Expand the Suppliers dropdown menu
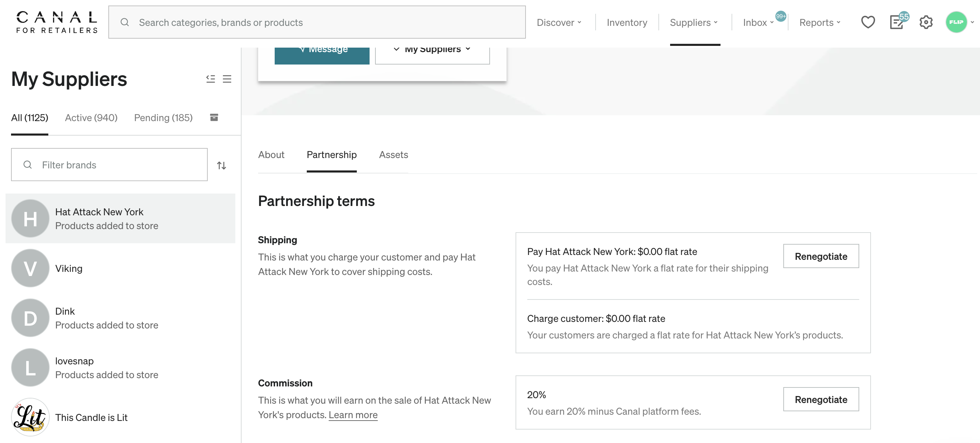Screen dimensions: 980x443 pyautogui.click(x=694, y=22)
